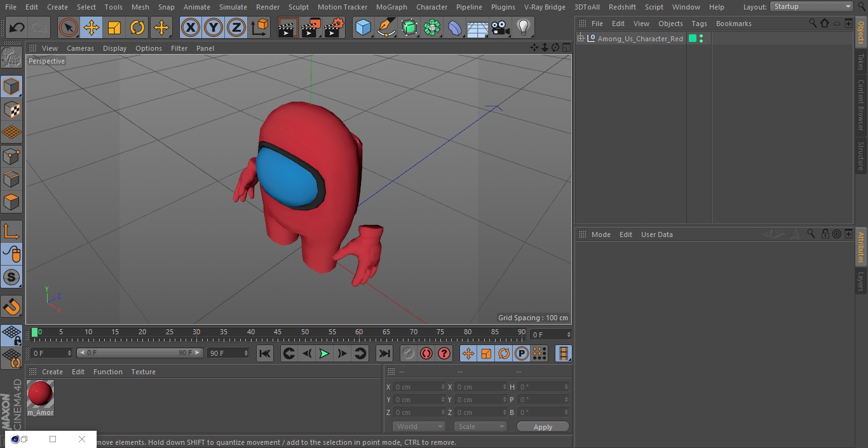Image resolution: width=868 pixels, height=448 pixels.
Task: Open the Material Manager Create menu
Action: click(x=52, y=372)
